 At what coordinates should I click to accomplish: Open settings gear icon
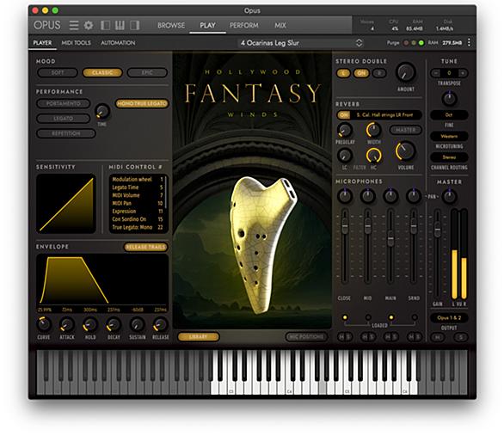[89, 25]
